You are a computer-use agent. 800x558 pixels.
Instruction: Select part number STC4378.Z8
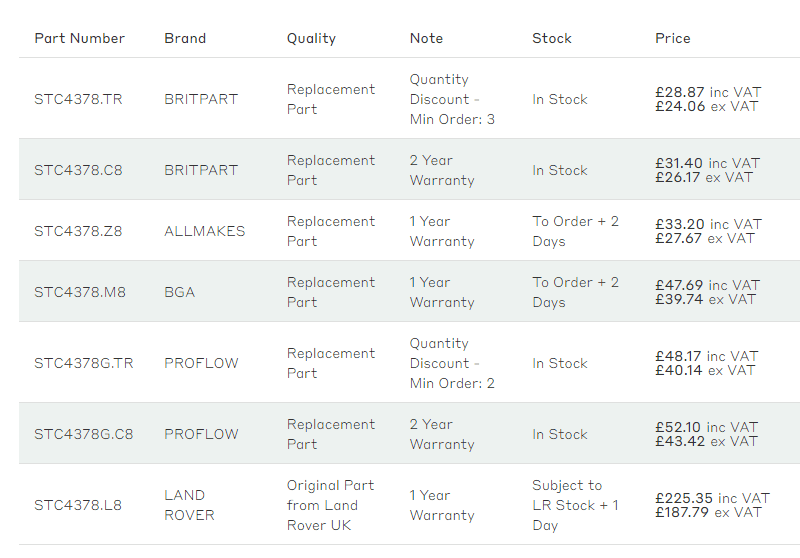[79, 231]
